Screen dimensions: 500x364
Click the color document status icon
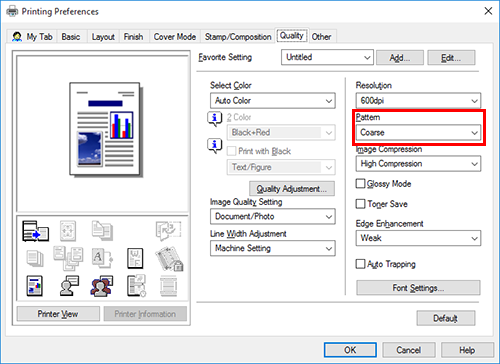point(34,286)
